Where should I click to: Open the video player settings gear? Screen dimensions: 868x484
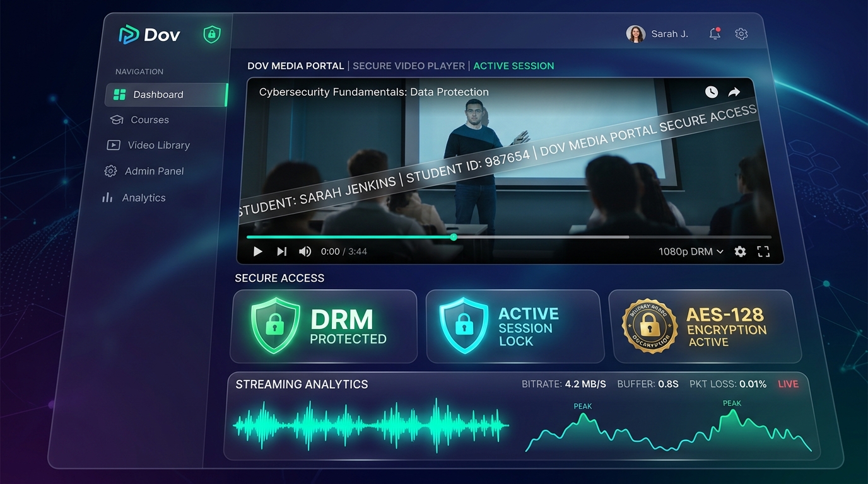click(740, 251)
